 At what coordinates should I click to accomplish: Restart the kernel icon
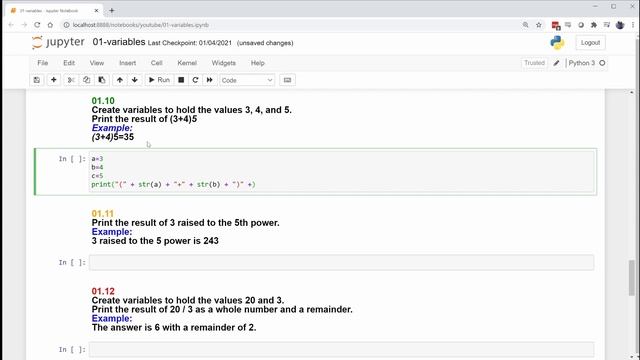(196, 80)
